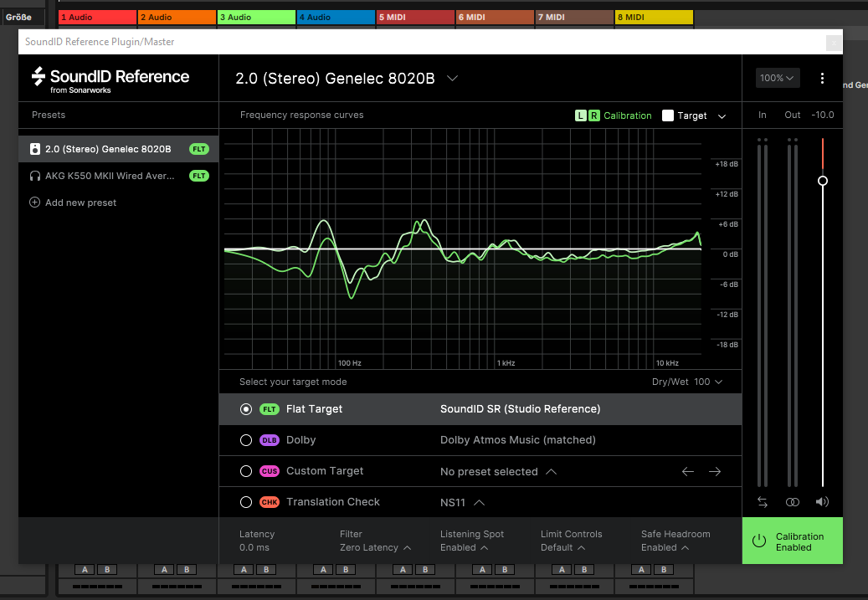Click the Out level meter
This screenshot has width=868, height=600.
click(792, 313)
